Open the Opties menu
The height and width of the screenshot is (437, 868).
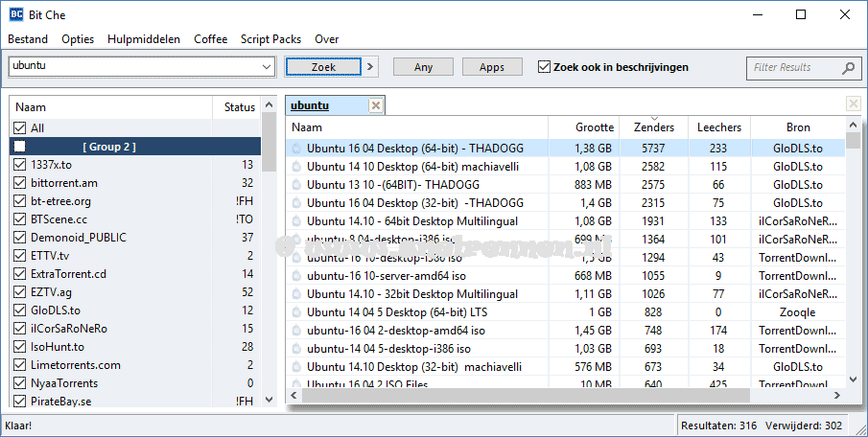click(78, 39)
